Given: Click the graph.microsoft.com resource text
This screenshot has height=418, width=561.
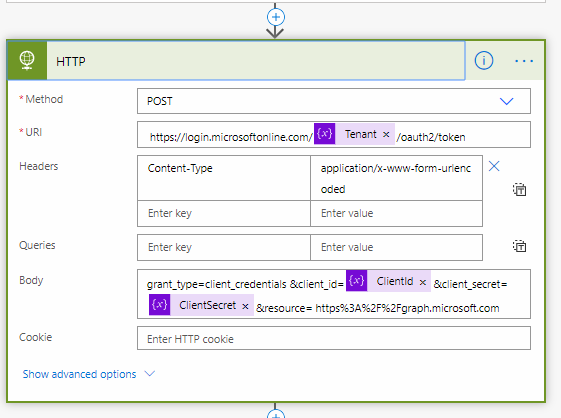Looking at the screenshot, I should [407, 308].
